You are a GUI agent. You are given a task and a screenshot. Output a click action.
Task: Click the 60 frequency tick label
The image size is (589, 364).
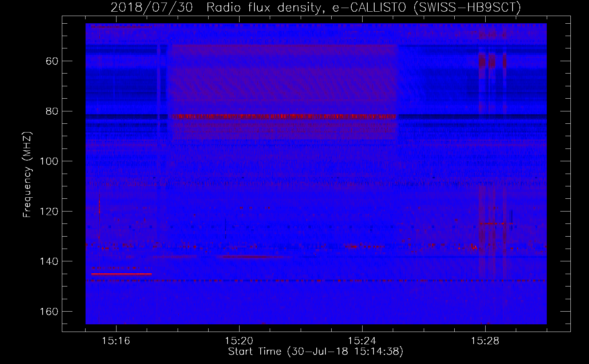pos(52,61)
